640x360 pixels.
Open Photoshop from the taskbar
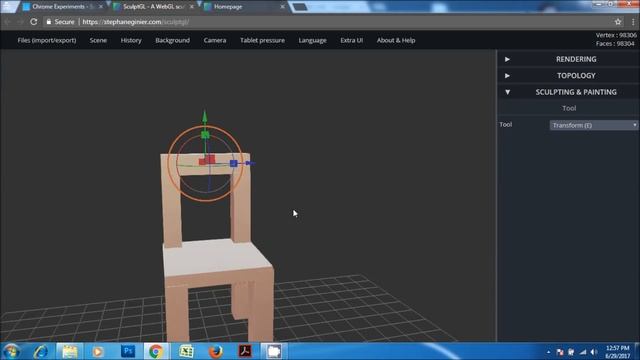click(128, 351)
